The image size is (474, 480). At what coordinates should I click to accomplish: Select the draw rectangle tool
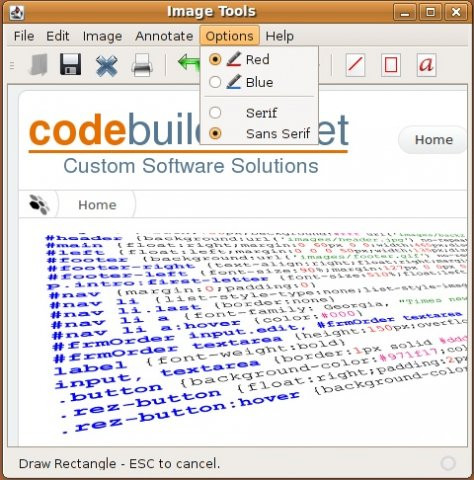[x=391, y=64]
